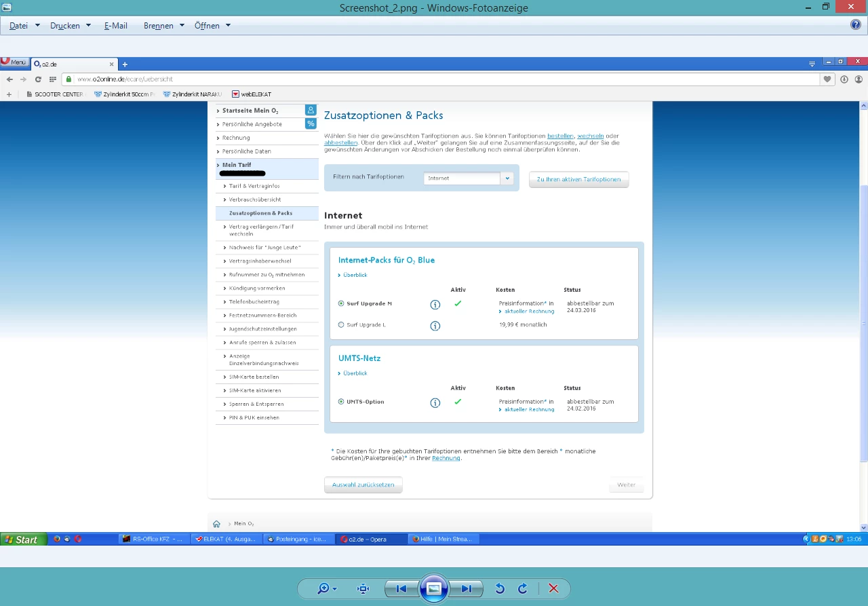
Task: Open the Speed Dial grid icon
Action: [x=52, y=79]
